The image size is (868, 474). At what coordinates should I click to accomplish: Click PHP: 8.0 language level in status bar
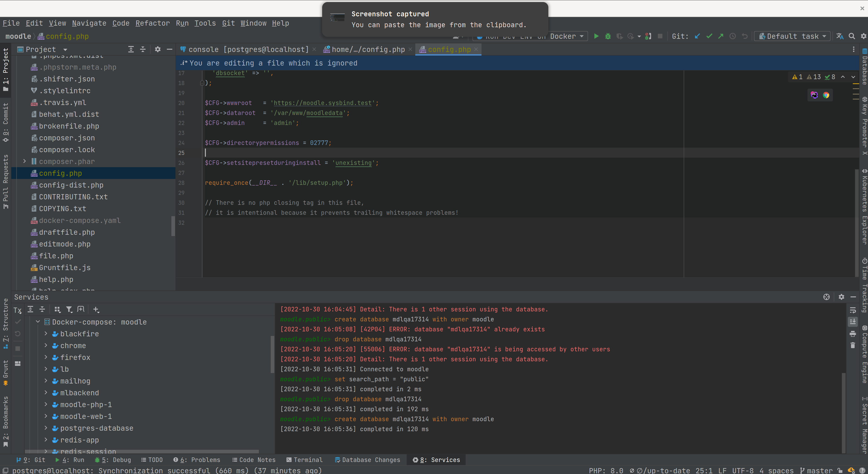point(606,470)
